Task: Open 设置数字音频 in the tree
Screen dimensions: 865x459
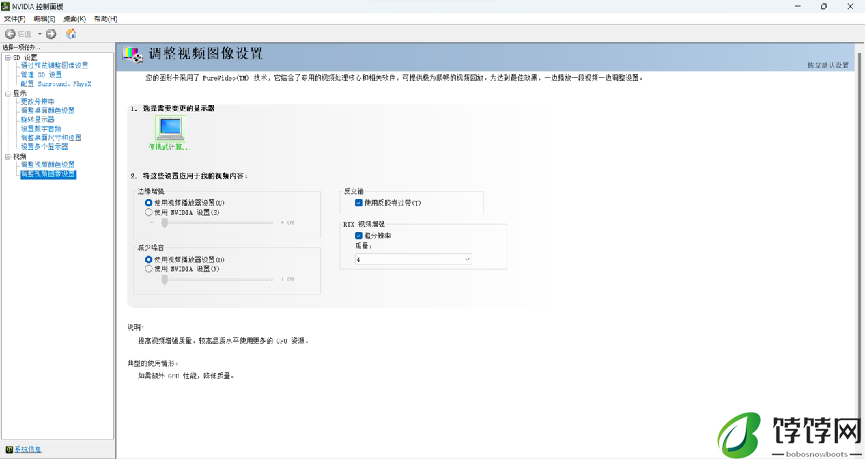Action: (x=41, y=129)
